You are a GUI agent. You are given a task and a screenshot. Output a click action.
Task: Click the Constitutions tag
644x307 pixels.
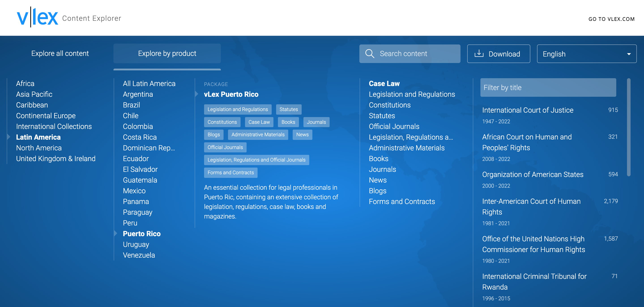pyautogui.click(x=222, y=122)
